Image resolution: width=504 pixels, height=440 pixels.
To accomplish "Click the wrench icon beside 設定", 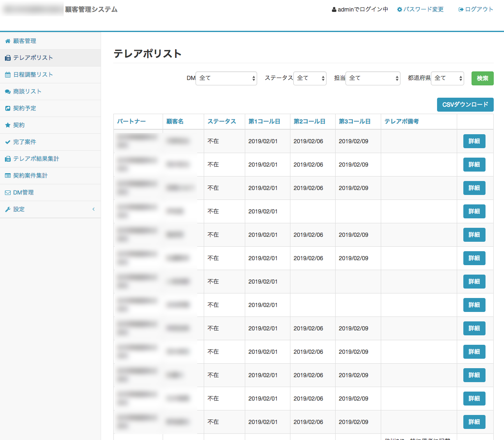I will click(7, 209).
